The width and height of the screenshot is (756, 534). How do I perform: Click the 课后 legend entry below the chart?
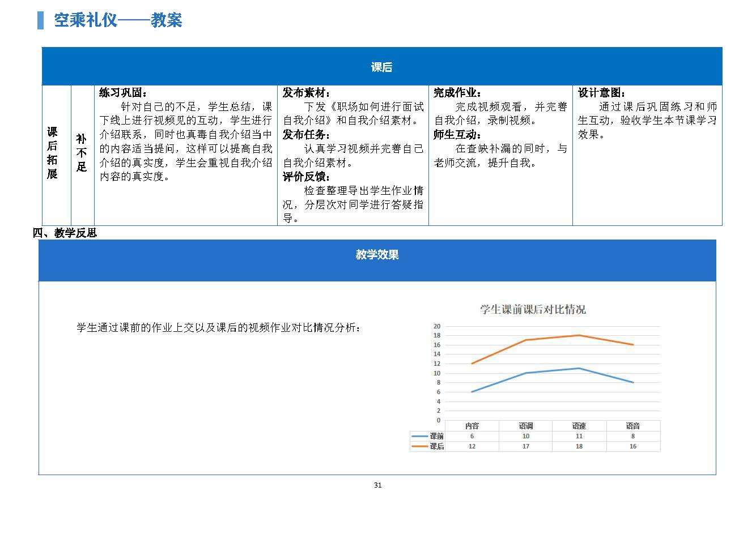[428, 446]
